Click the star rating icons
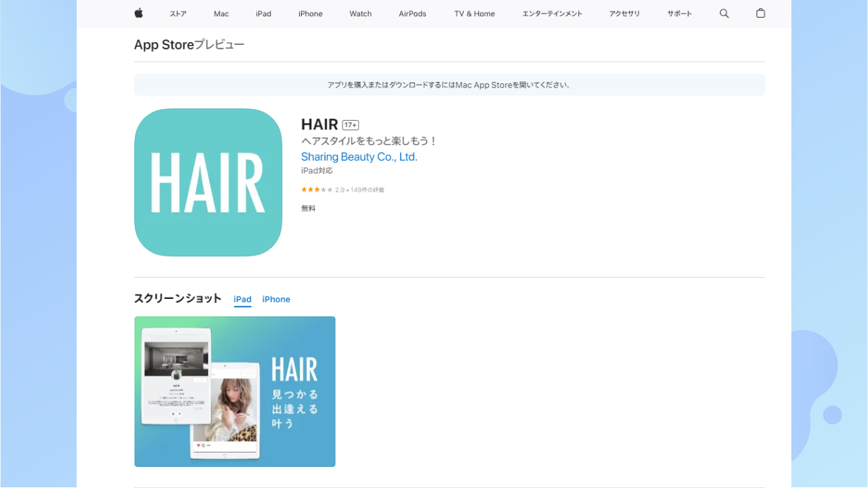Image resolution: width=868 pixels, height=488 pixels. tap(317, 190)
